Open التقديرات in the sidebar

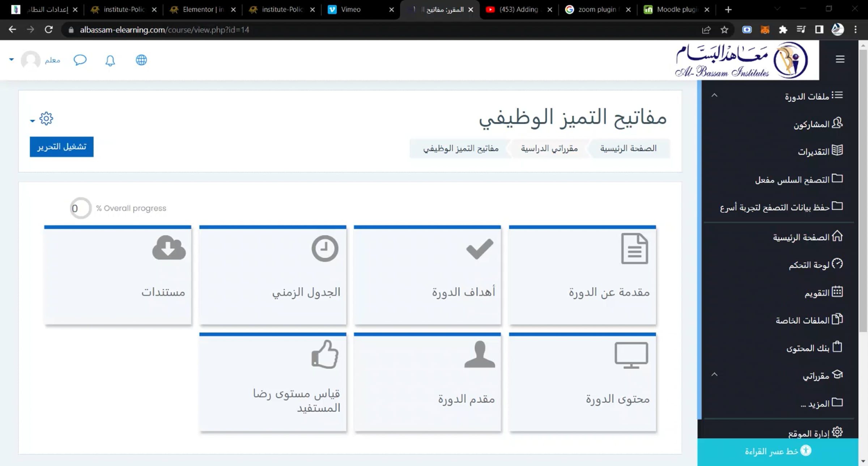tap(820, 151)
